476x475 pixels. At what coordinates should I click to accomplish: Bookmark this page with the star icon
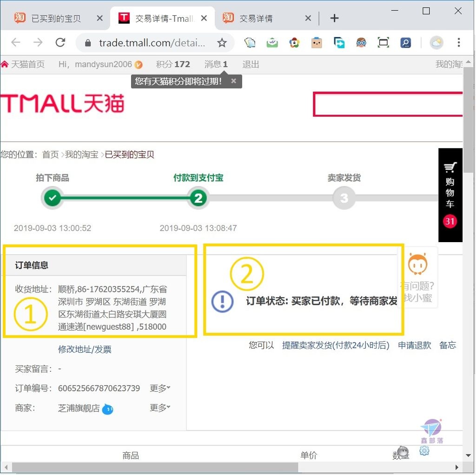point(222,43)
